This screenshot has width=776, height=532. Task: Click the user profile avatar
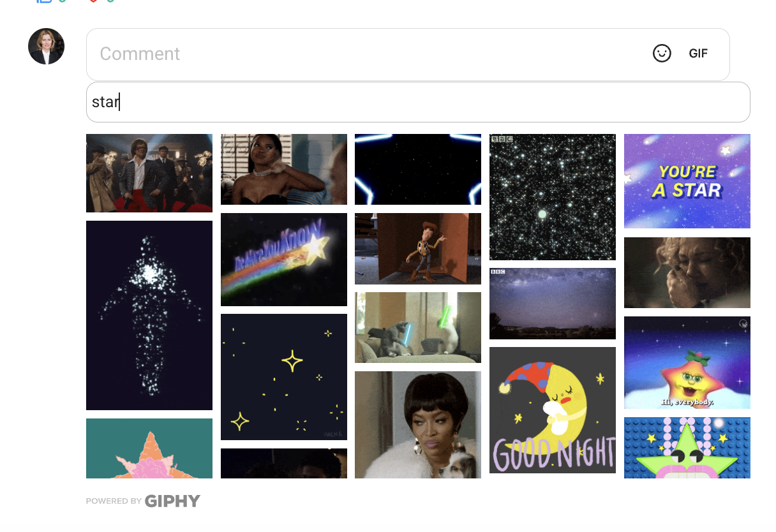[46, 46]
